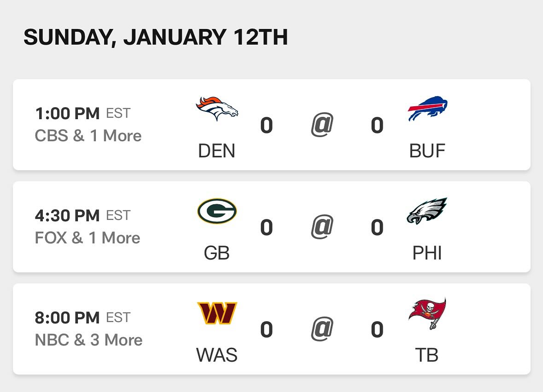Open the Washington Commanders logo

click(217, 313)
